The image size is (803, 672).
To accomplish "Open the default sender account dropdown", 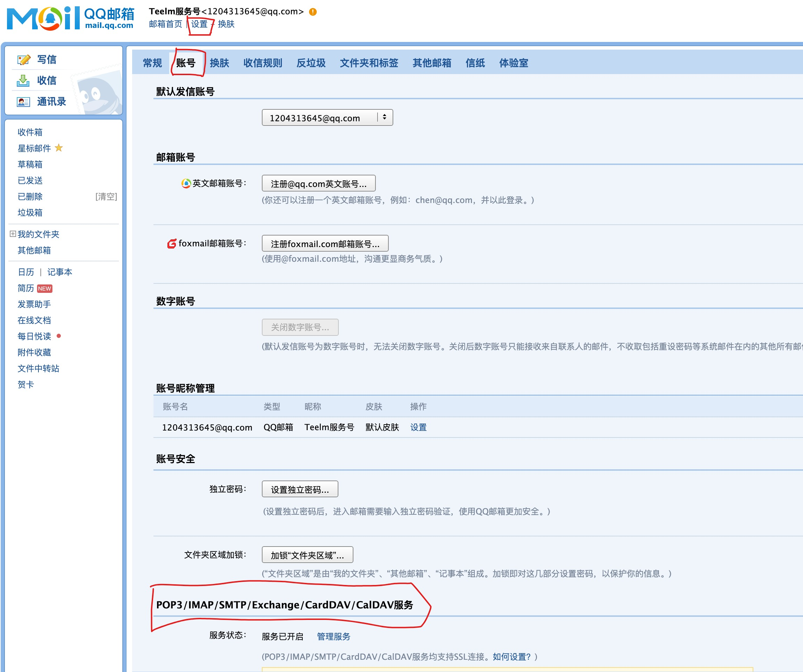I will 327,118.
